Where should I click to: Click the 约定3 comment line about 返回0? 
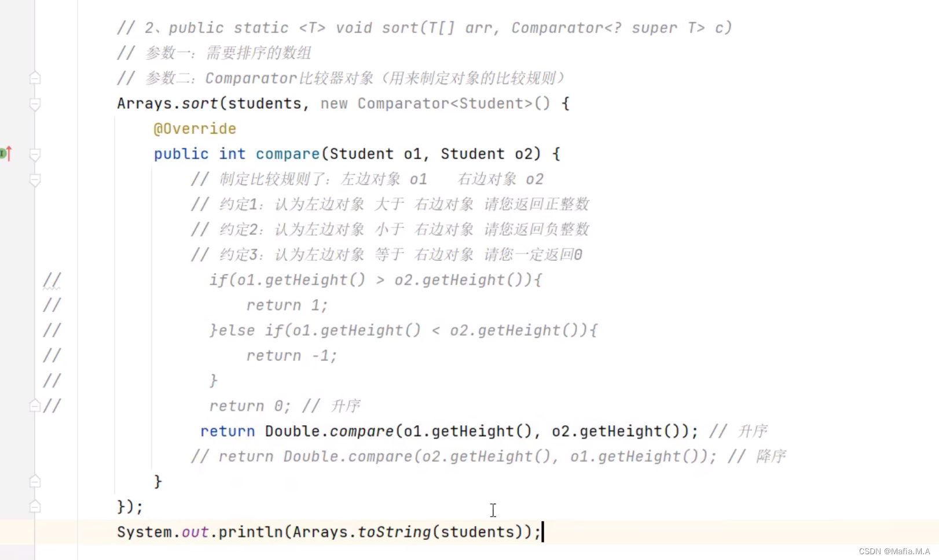click(386, 255)
